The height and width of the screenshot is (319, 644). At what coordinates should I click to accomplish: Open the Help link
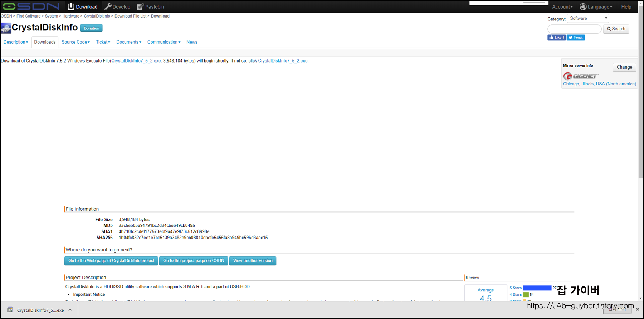pos(626,7)
